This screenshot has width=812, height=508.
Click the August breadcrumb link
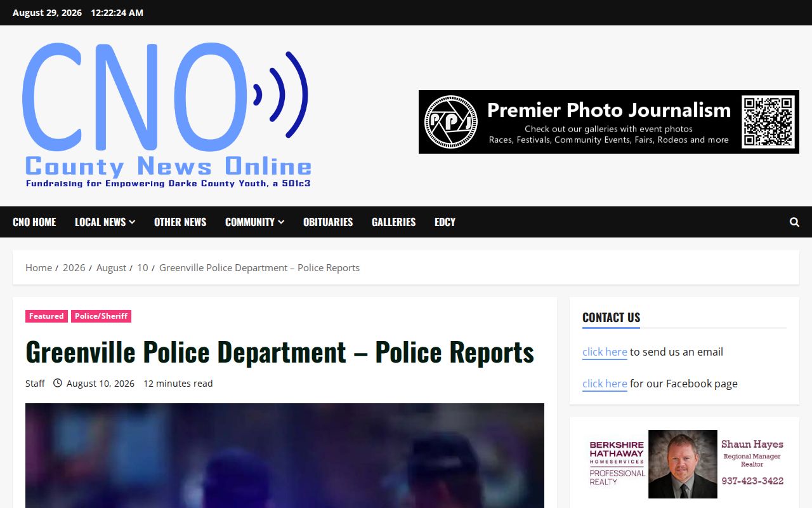tap(111, 268)
